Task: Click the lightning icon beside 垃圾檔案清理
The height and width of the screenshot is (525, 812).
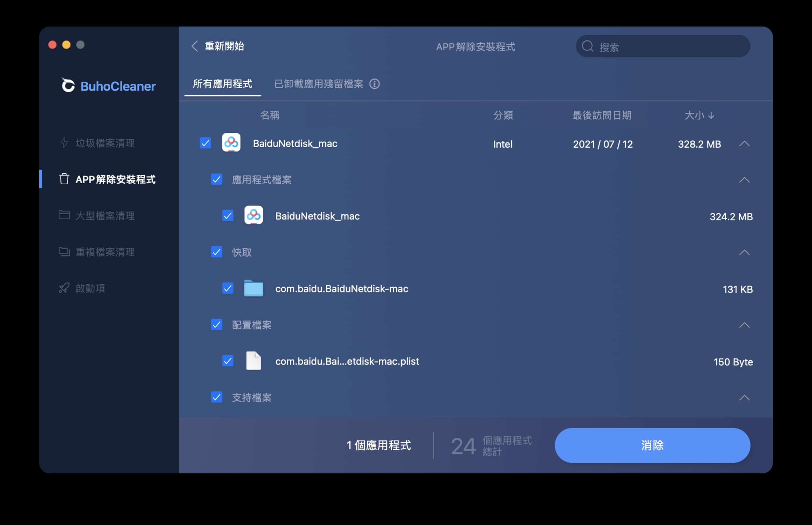Action: (64, 142)
